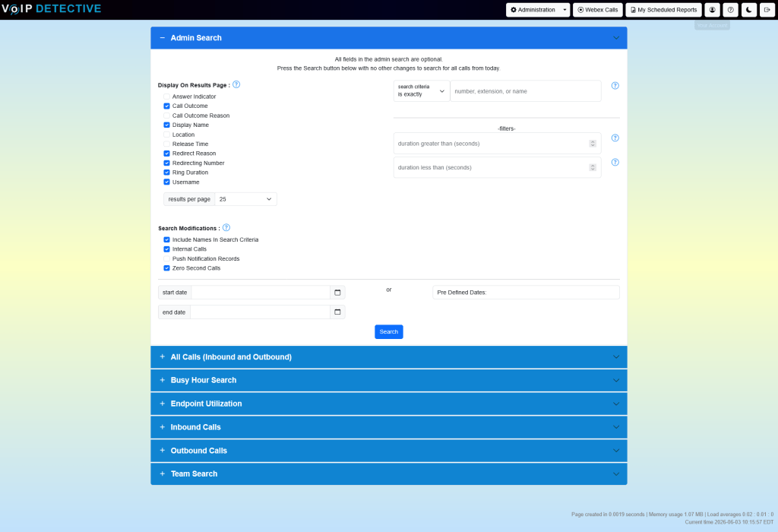Click duration greater than stepper arrows

593,144
